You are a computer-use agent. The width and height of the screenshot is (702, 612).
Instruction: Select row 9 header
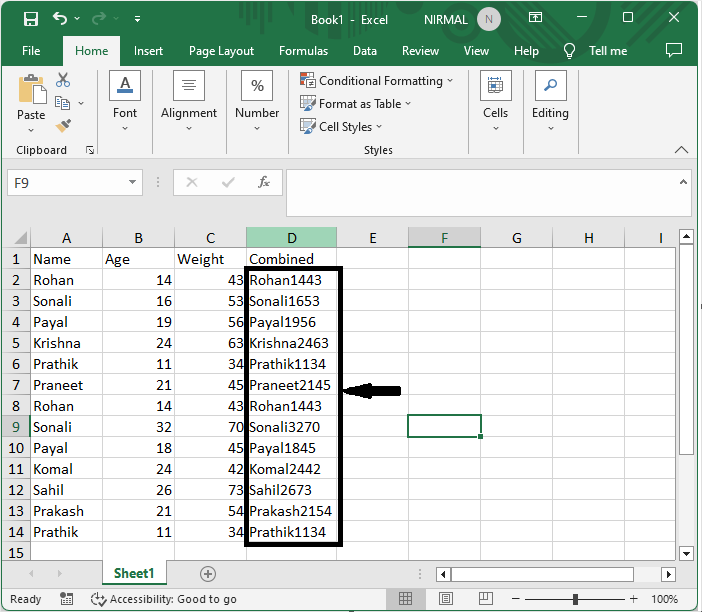pyautogui.click(x=16, y=427)
